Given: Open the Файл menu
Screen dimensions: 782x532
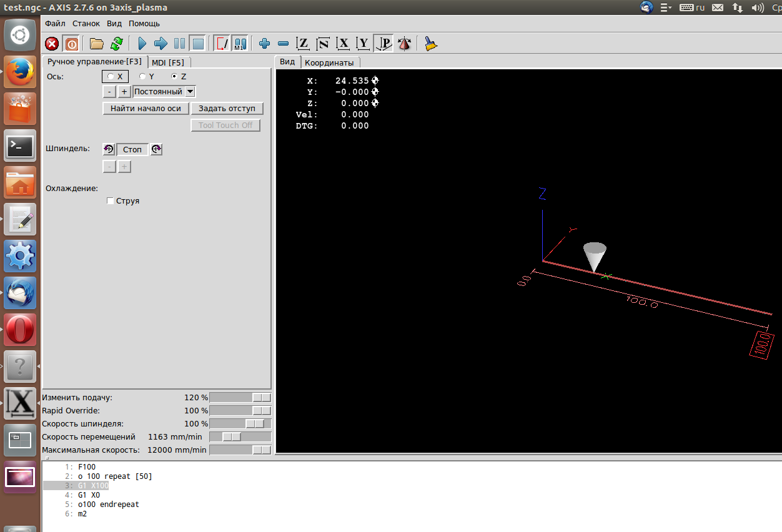Looking at the screenshot, I should point(55,23).
